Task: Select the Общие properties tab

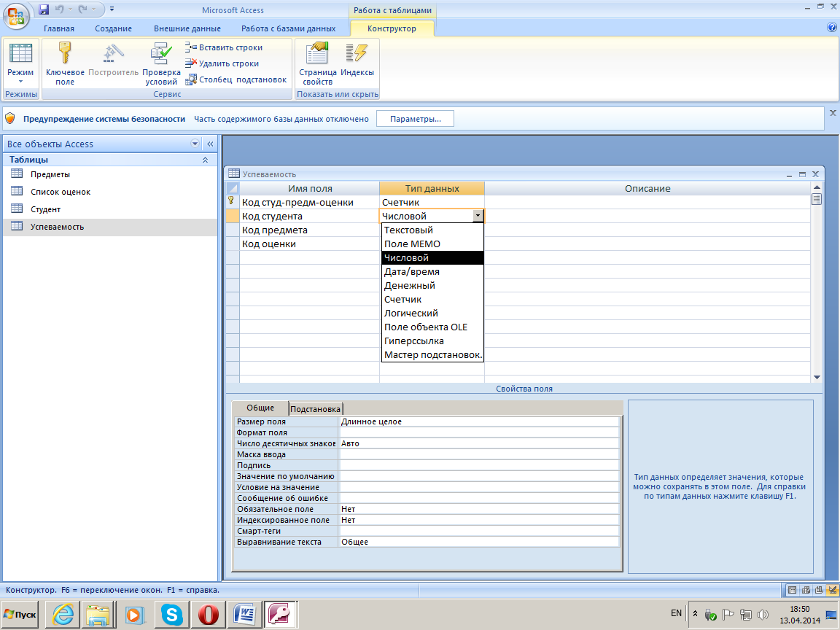Action: click(260, 408)
